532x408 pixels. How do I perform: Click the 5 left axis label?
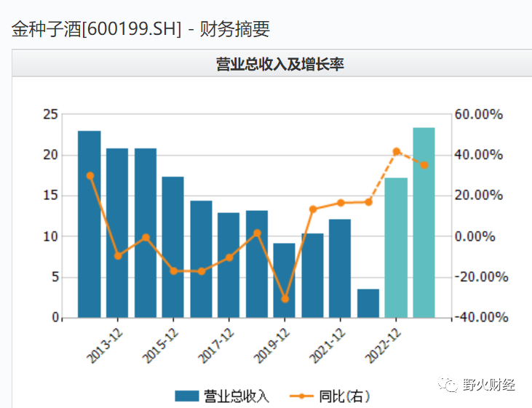click(55, 277)
